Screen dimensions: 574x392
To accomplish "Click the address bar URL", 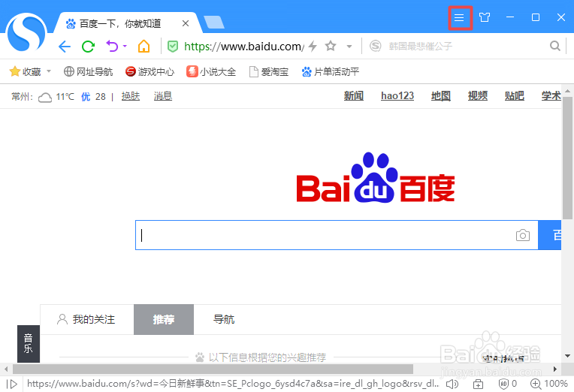I will pos(244,47).
